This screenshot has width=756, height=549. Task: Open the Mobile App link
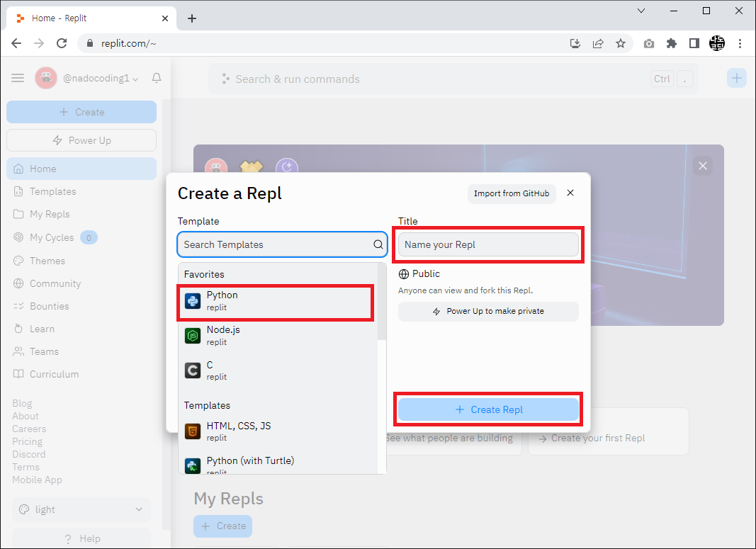[37, 480]
